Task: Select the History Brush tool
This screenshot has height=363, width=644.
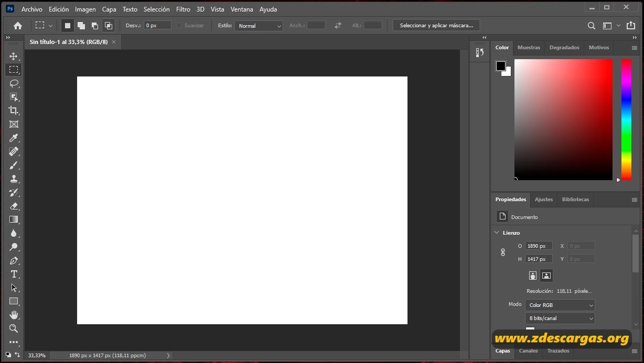Action: pyautogui.click(x=14, y=192)
